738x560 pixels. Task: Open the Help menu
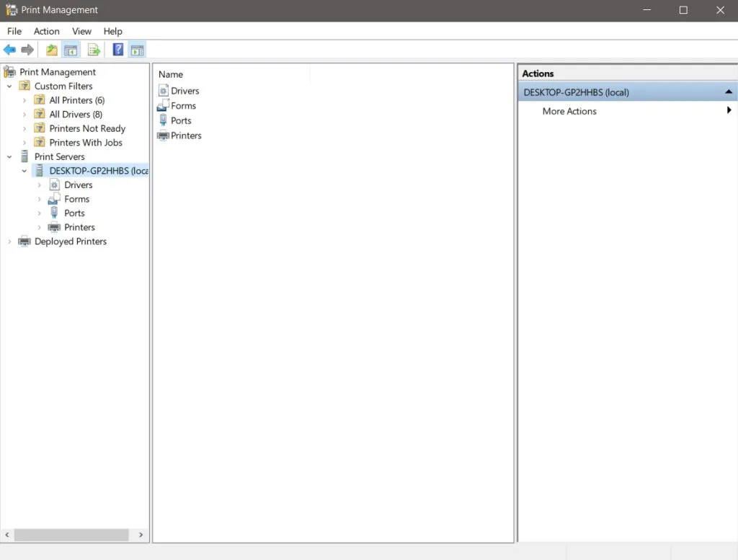[113, 31]
